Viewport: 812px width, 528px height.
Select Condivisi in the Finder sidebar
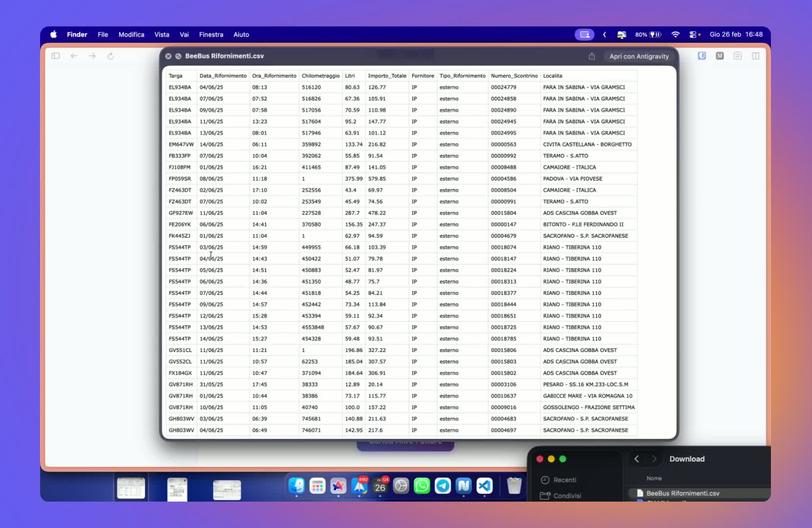point(561,496)
